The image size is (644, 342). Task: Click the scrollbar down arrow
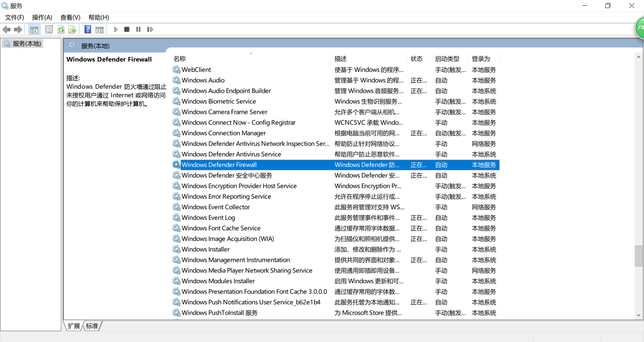639,315
